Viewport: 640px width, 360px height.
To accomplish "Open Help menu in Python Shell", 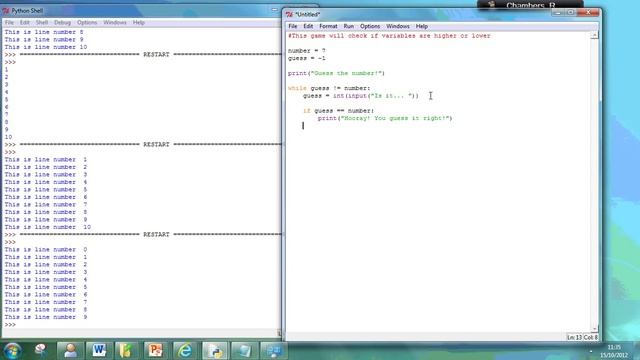I will click(139, 22).
